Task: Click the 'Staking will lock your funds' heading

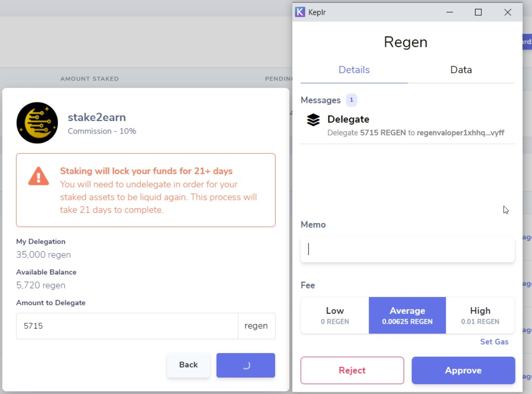Action: 146,171
